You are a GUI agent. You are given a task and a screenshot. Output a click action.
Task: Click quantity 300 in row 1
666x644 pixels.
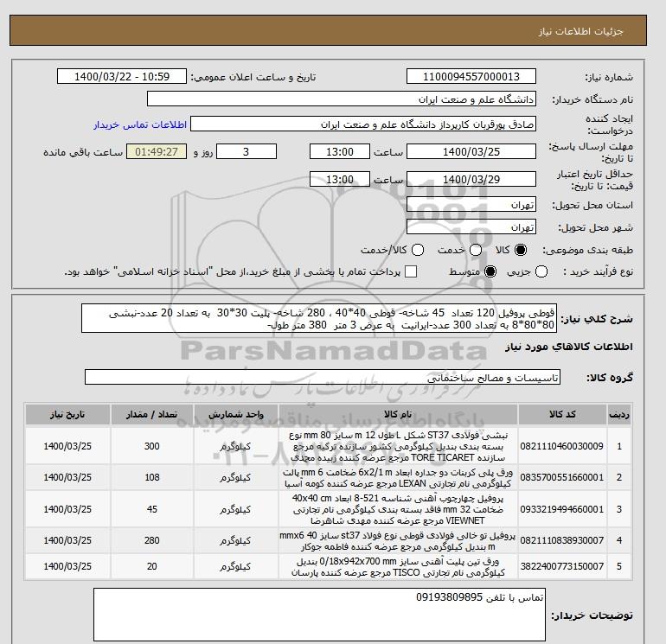152,446
